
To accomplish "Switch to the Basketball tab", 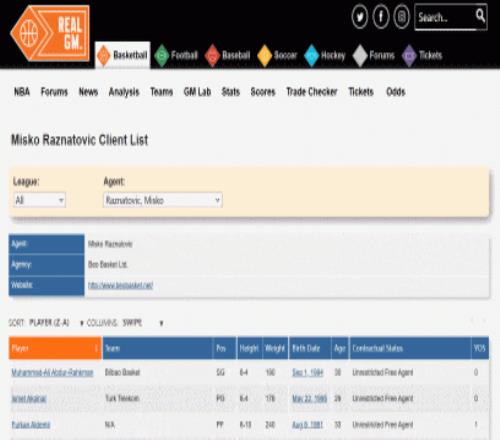I will (123, 55).
